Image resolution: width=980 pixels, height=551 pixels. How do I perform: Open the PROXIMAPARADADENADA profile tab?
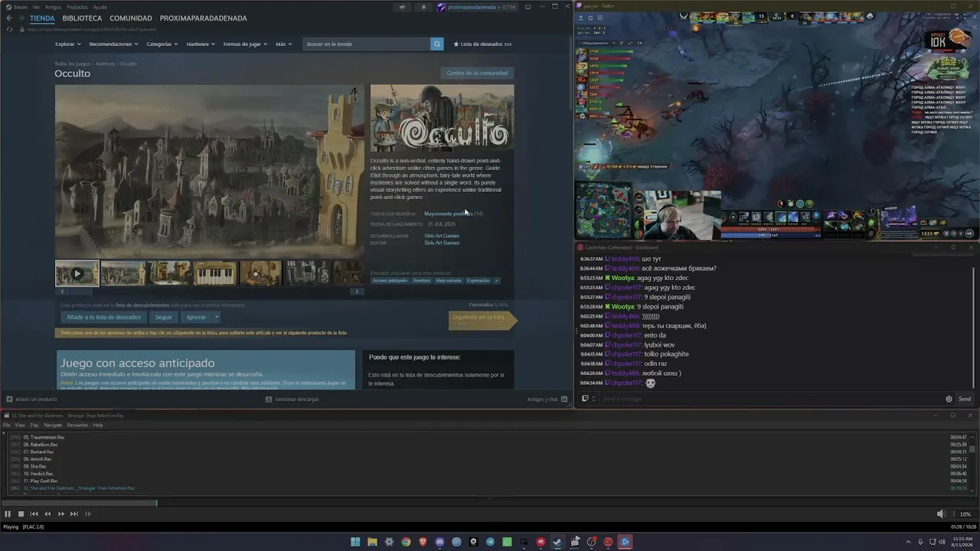(x=204, y=18)
